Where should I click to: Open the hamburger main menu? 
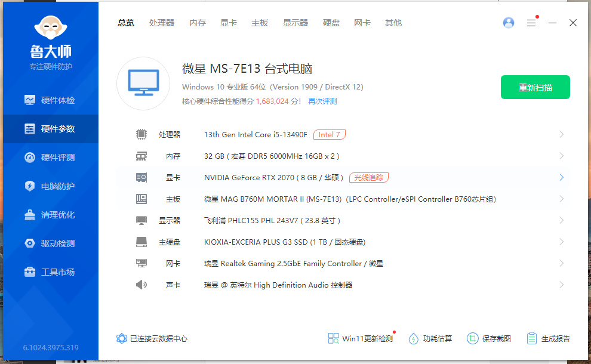(x=531, y=23)
